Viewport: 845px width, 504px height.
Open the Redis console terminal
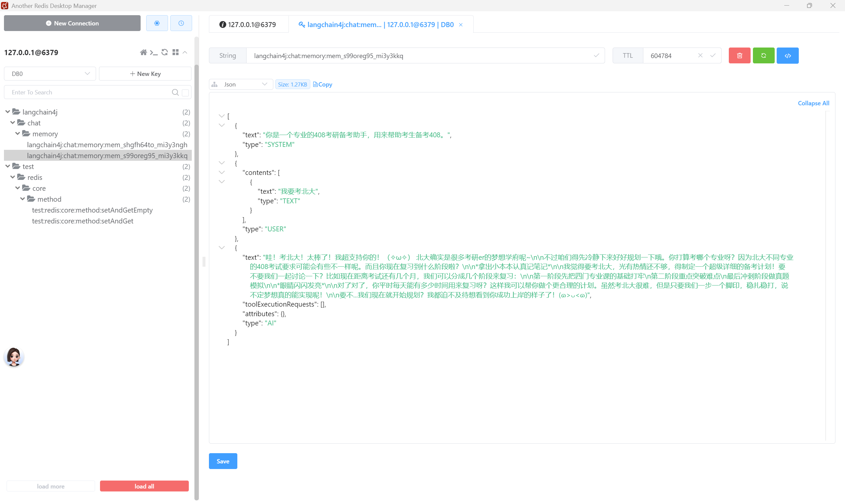point(154,52)
